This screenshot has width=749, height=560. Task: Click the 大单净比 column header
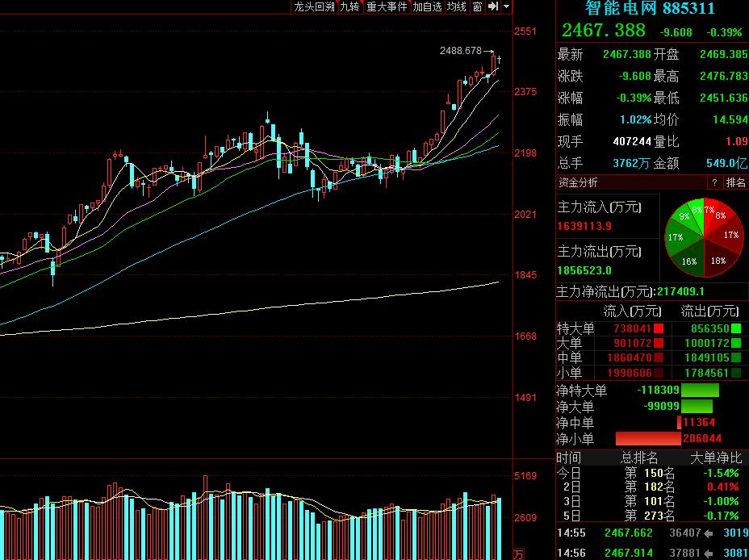pyautogui.click(x=716, y=458)
